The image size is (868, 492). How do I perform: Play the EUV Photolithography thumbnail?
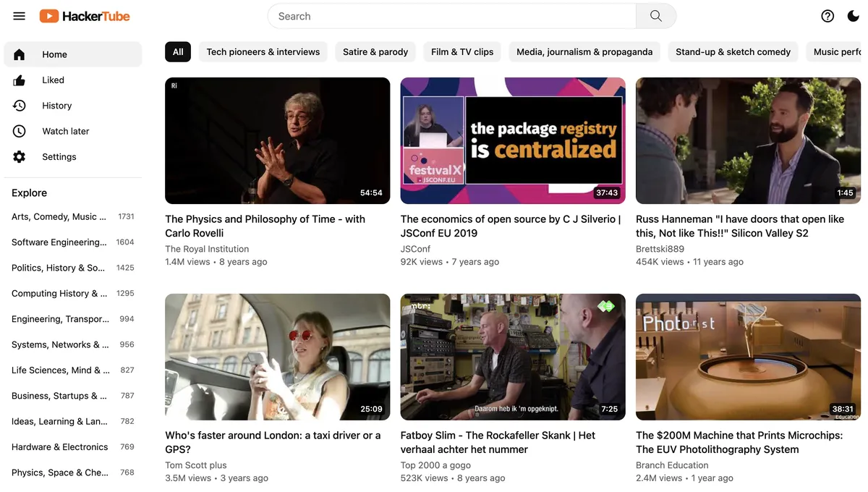(x=748, y=357)
